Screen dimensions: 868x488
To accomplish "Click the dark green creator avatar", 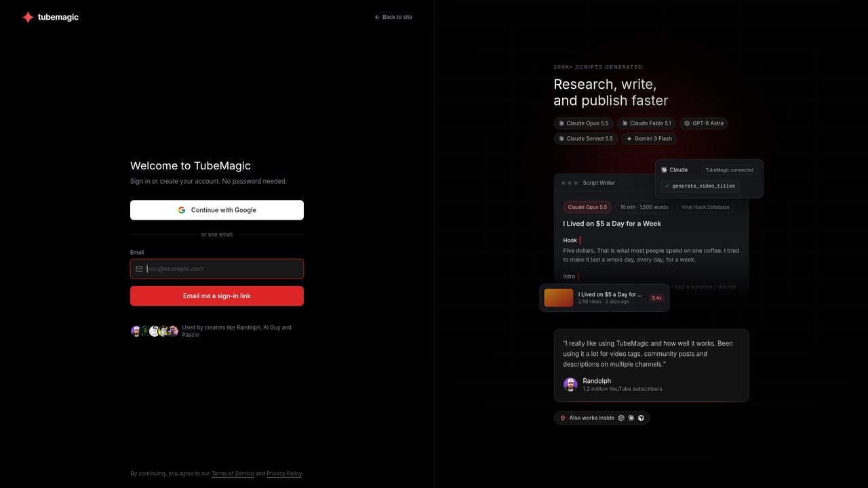I will [145, 331].
